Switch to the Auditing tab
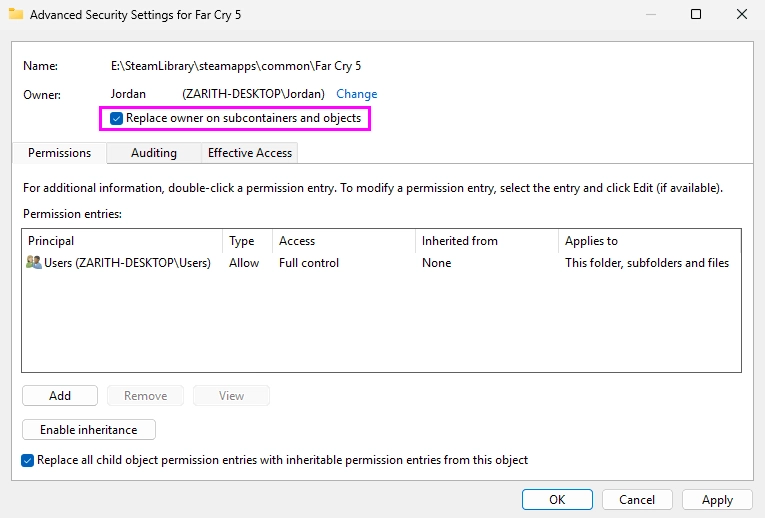 tap(154, 153)
